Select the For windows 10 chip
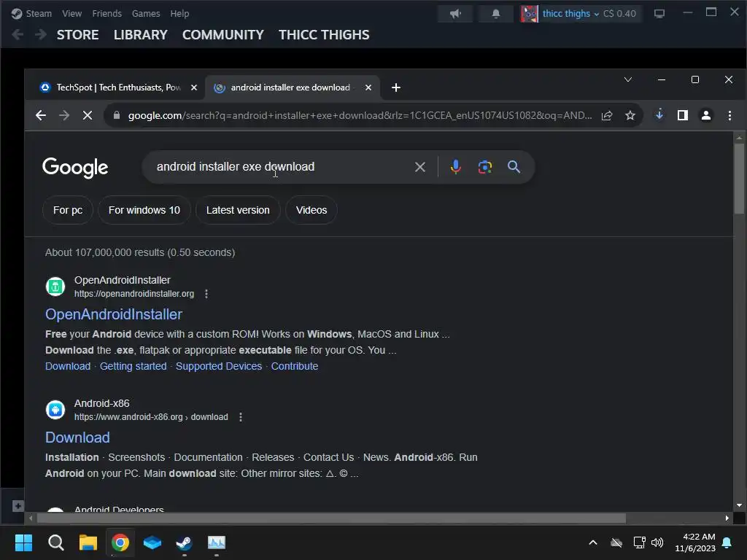 [x=144, y=210]
